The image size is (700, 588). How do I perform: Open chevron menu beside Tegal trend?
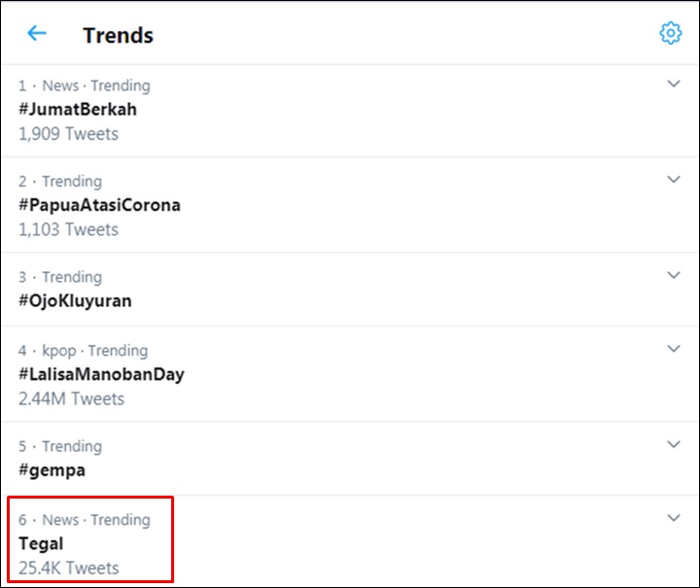point(673,518)
